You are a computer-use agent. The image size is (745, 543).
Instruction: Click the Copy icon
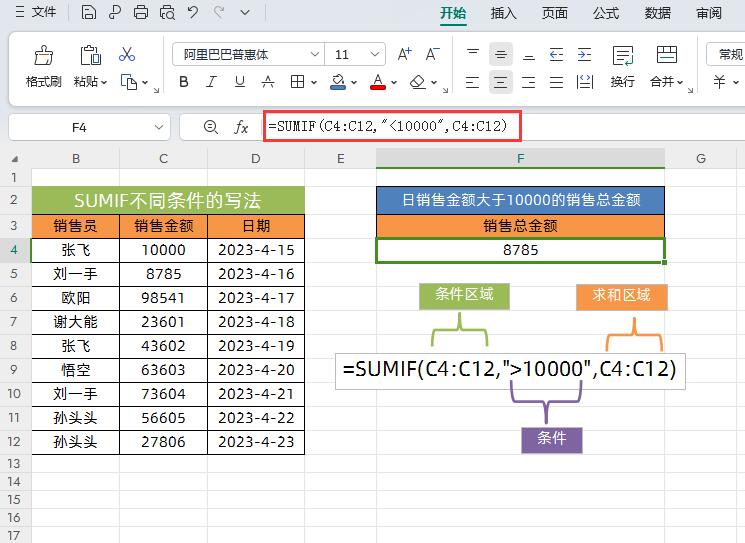(129, 82)
